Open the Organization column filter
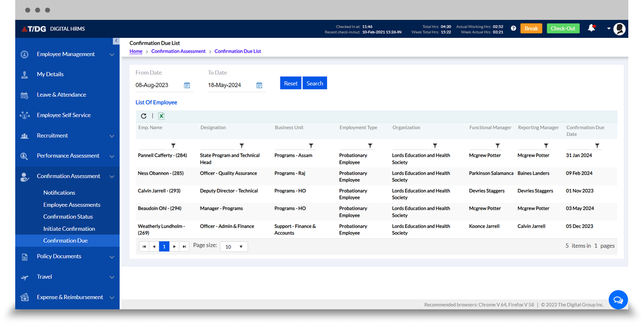Viewport: 644px width, 325px height. [435, 146]
